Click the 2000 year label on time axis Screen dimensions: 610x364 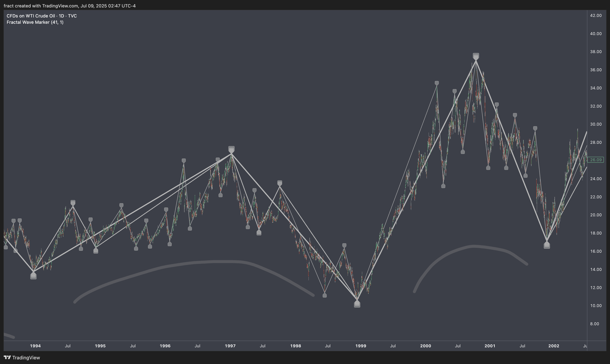425,346
